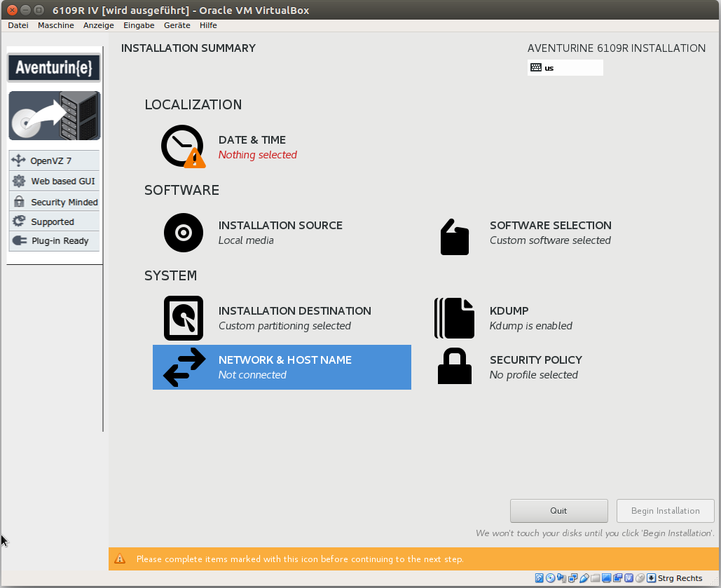The height and width of the screenshot is (588, 721).
Task: Click the Plug-in Ready plug icon
Action: tap(20, 240)
